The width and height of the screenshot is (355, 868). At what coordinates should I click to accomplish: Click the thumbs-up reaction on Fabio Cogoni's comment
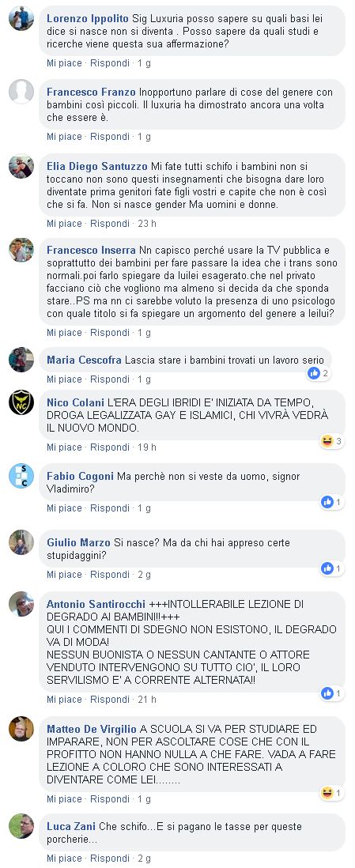click(x=327, y=502)
